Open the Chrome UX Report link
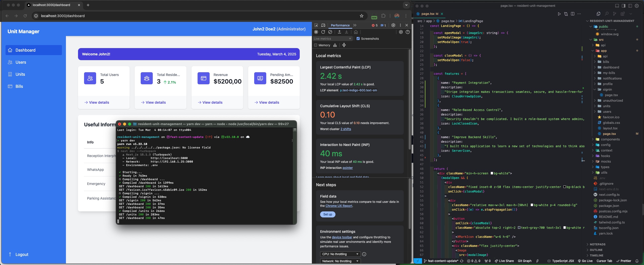The image size is (644, 265). coord(339,206)
